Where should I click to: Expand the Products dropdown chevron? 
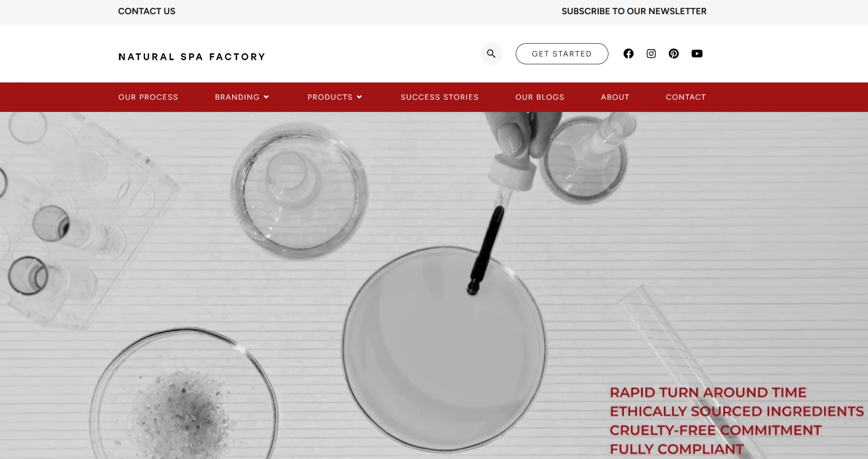[x=359, y=97]
